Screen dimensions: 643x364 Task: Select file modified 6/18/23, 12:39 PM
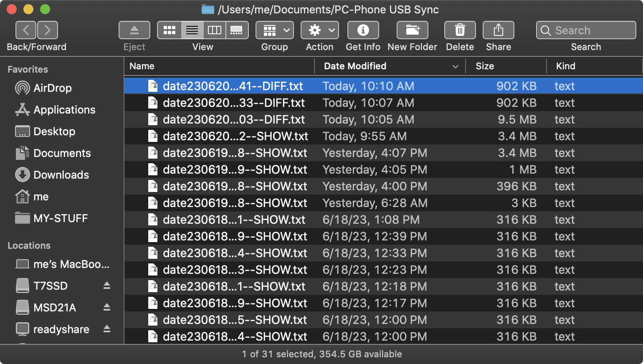coord(383,236)
